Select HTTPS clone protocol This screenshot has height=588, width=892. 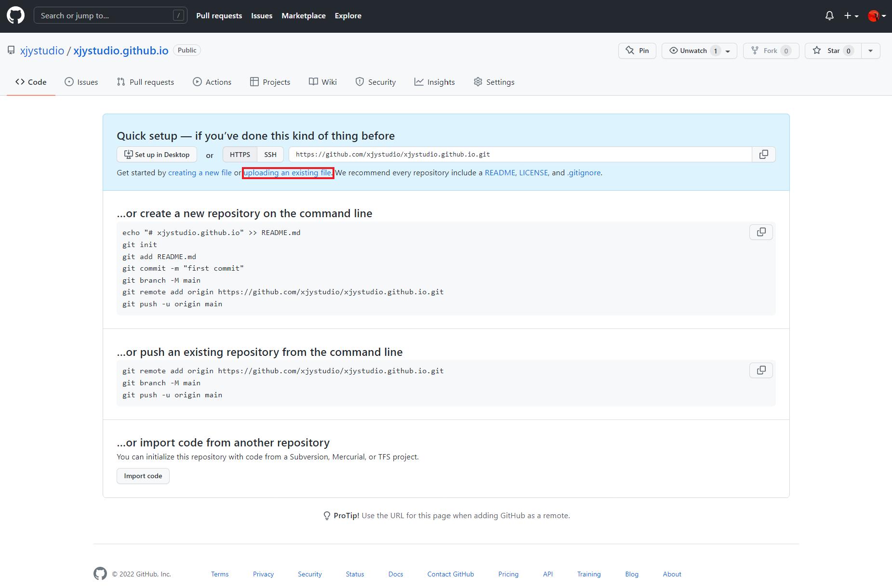click(240, 155)
